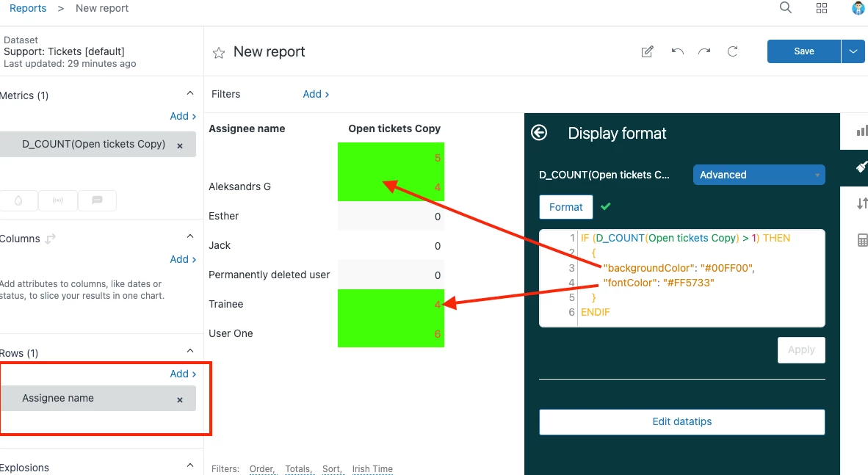
Task: Open the Zendesk products grid icon
Action: 822,8
